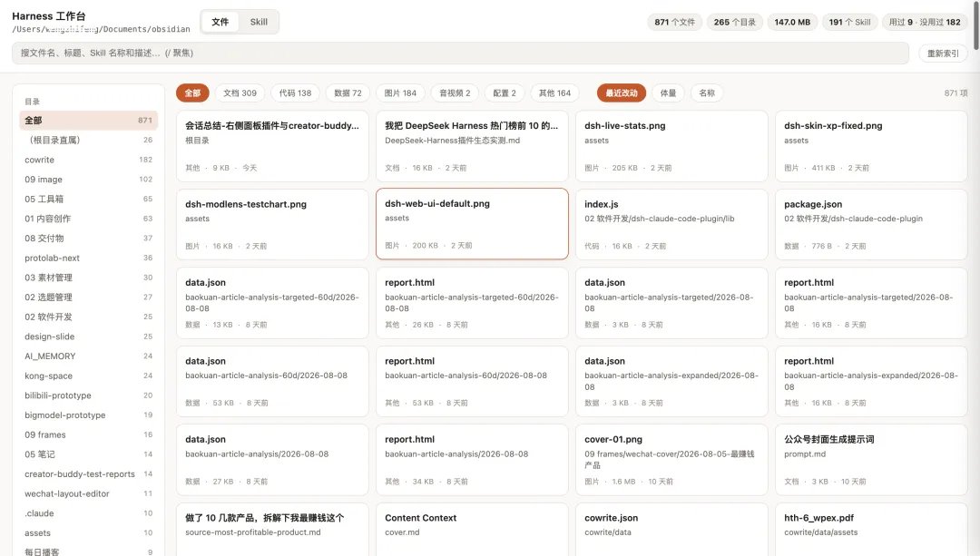Screen dimensions: 980x556
Task: Open 09 frames directory
Action: click(x=88, y=434)
